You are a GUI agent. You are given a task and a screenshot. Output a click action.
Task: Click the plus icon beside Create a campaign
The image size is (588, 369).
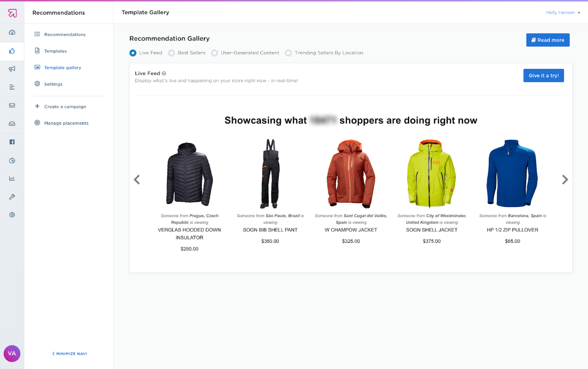[x=37, y=106]
